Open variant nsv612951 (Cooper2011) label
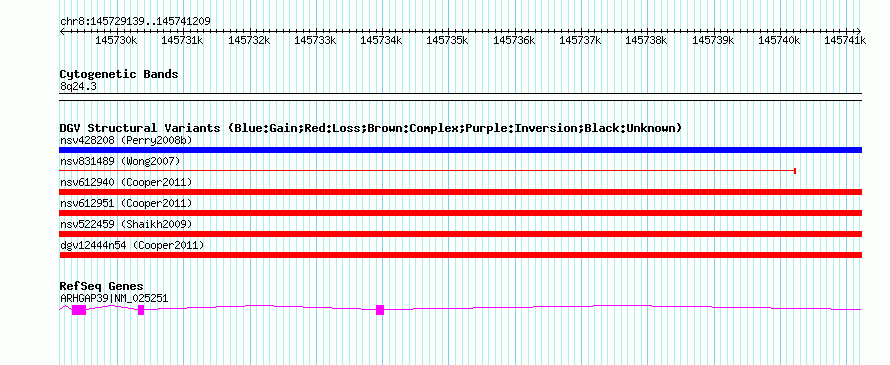The image size is (890, 365). point(126,203)
